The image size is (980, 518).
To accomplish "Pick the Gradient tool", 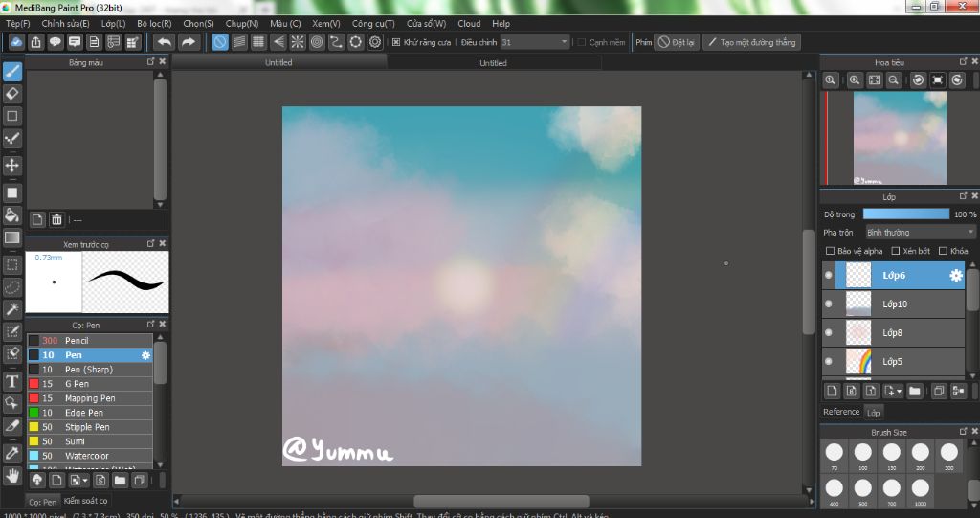I will point(12,237).
